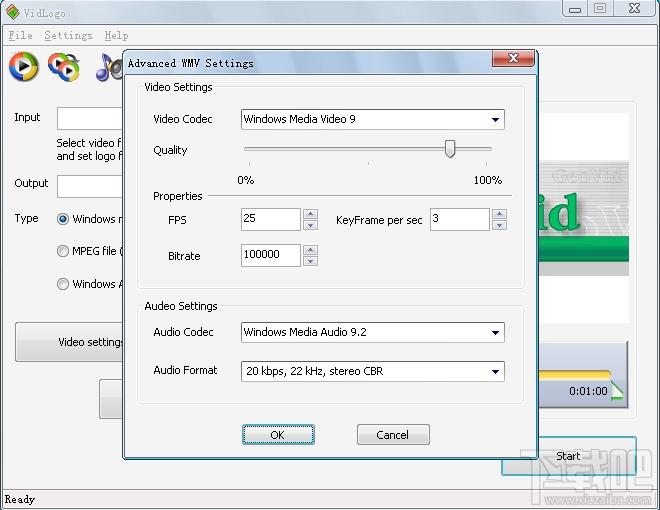This screenshot has height=510, width=660.
Task: Increase KeyFrame per sec value
Action: [499, 214]
